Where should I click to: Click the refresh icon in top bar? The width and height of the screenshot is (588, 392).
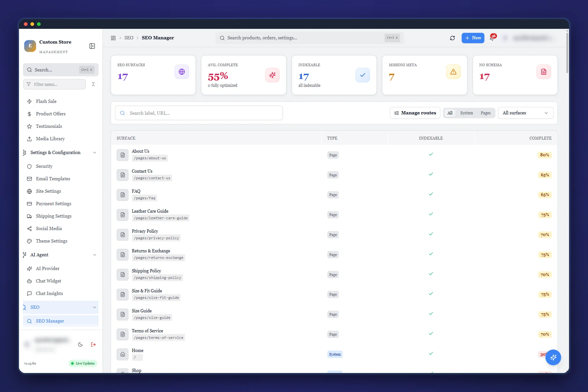[452, 38]
